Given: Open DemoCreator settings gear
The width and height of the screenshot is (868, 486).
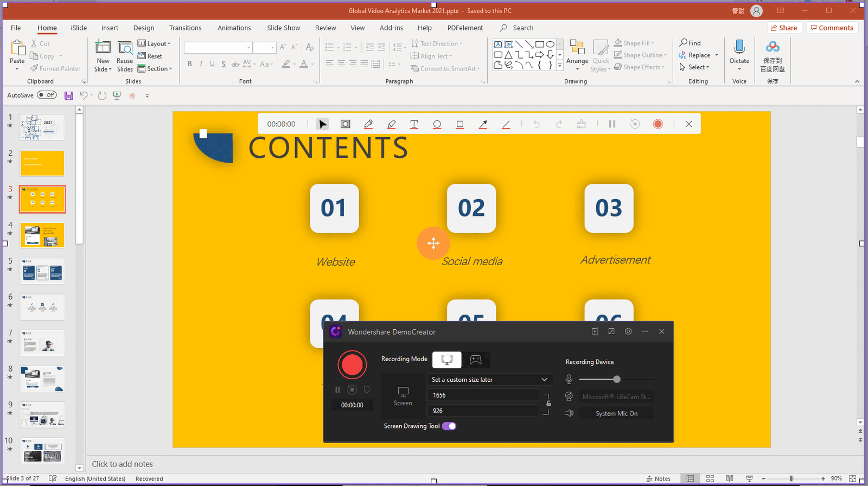Looking at the screenshot, I should coord(628,331).
